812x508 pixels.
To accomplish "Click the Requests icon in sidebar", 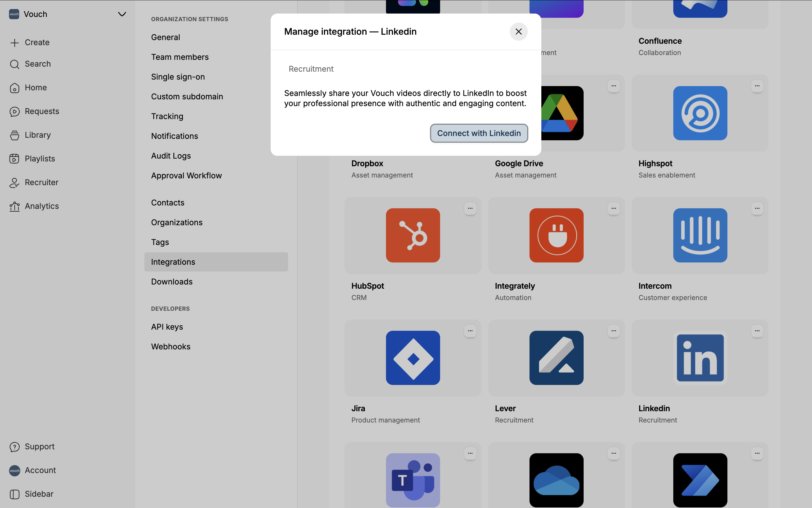I will click(14, 111).
